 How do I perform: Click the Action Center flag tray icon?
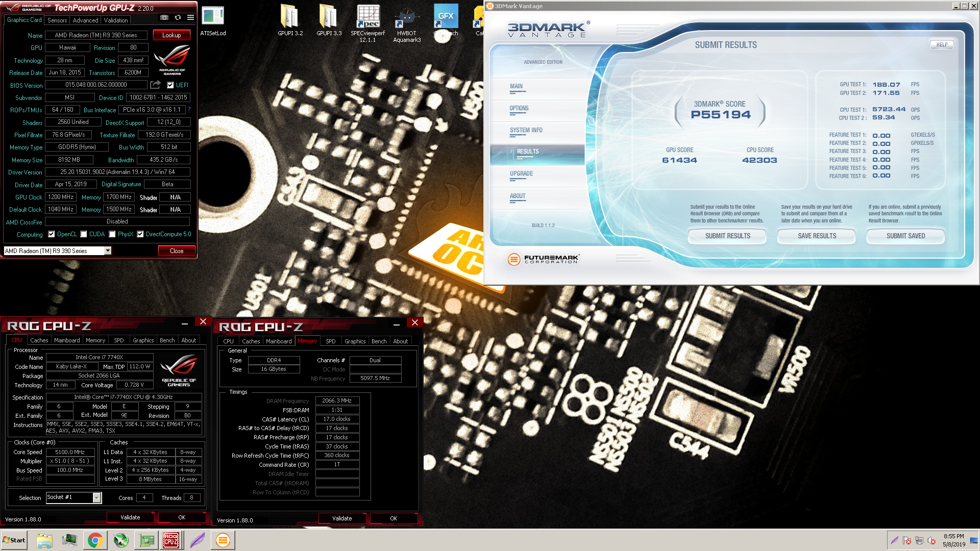coord(907,540)
